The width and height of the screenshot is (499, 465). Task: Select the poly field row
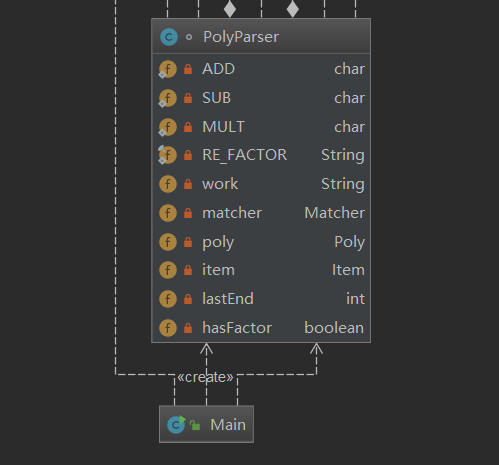tap(261, 242)
